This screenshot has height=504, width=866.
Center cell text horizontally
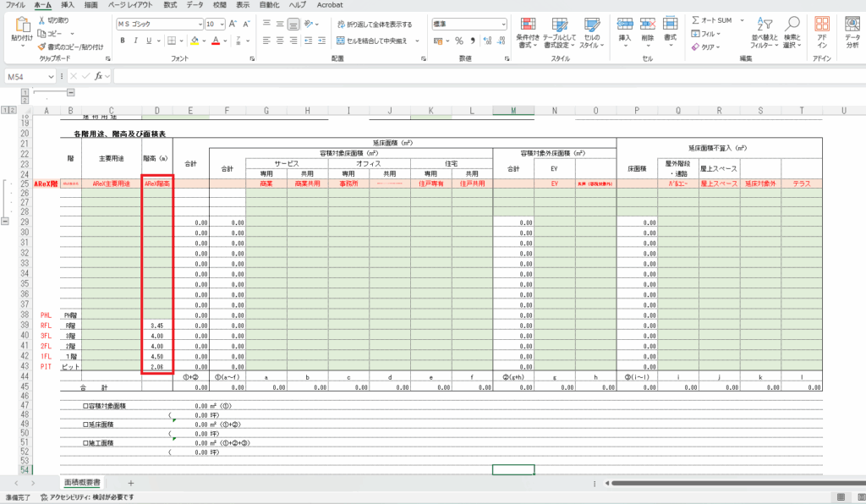[x=280, y=41]
